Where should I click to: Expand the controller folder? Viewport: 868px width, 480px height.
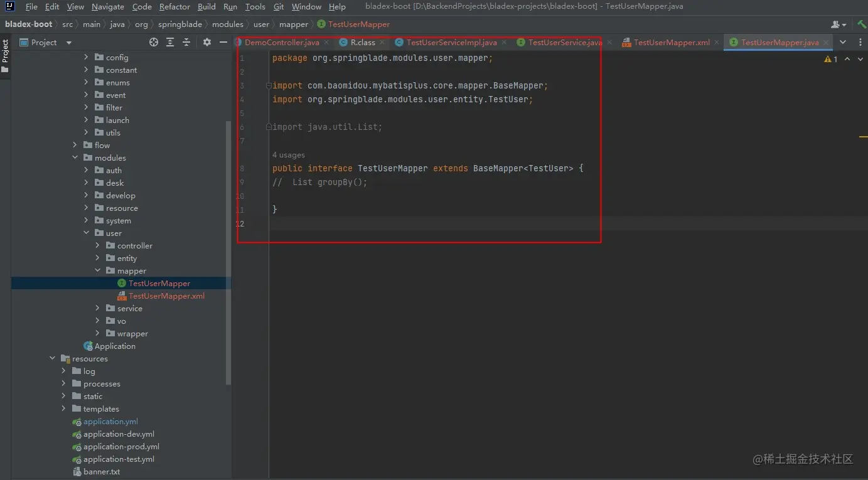(98, 245)
